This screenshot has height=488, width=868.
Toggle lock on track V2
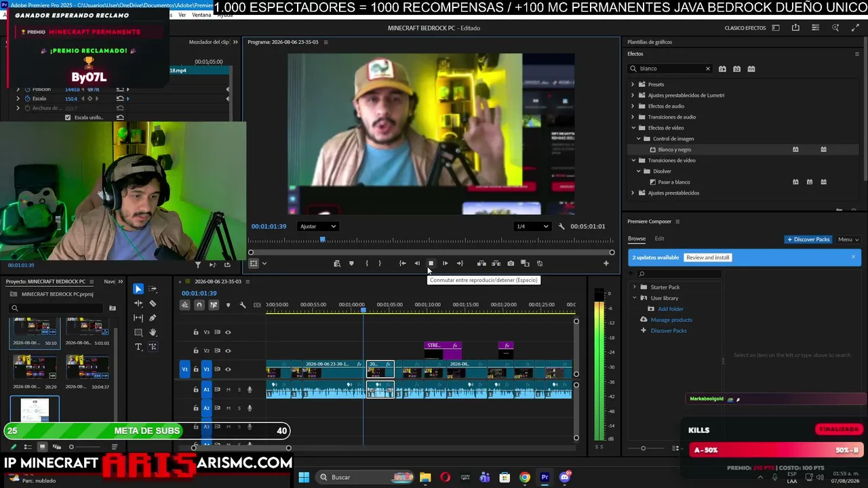[196, 350]
